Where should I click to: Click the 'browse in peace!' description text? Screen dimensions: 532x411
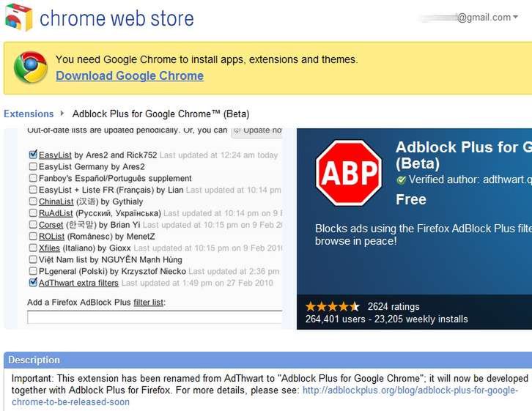click(355, 241)
